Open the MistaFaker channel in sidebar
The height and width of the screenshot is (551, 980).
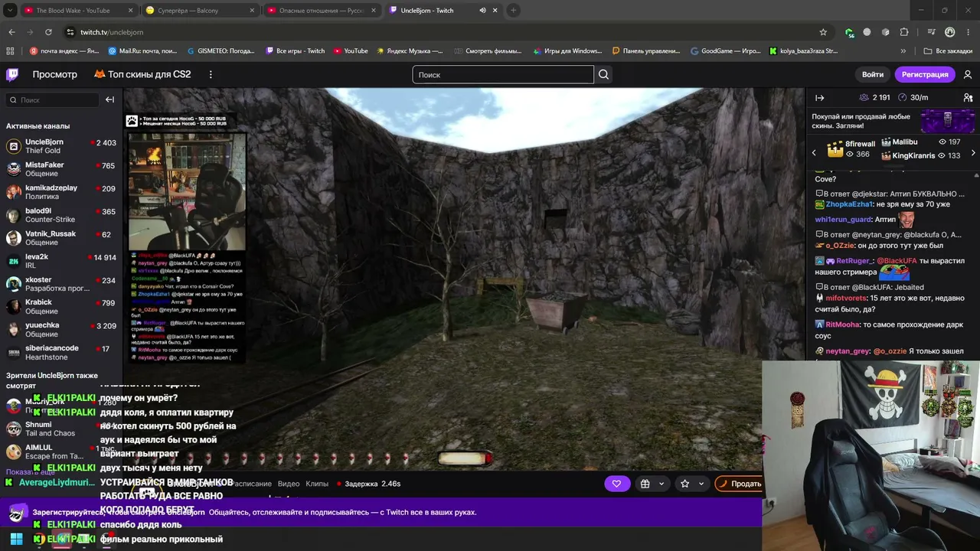click(61, 169)
